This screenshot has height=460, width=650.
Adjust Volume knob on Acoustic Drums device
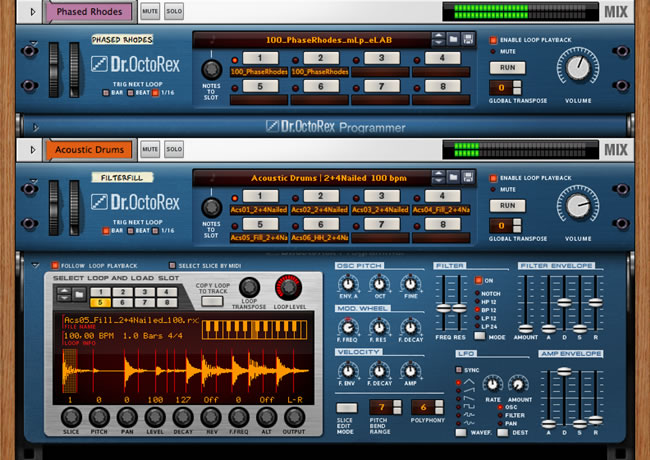coord(578,205)
